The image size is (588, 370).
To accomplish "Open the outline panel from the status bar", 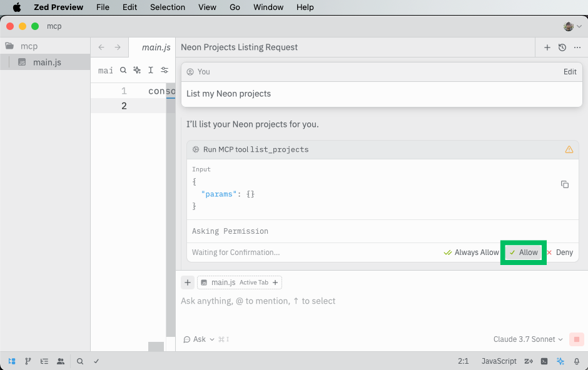I will (x=44, y=361).
